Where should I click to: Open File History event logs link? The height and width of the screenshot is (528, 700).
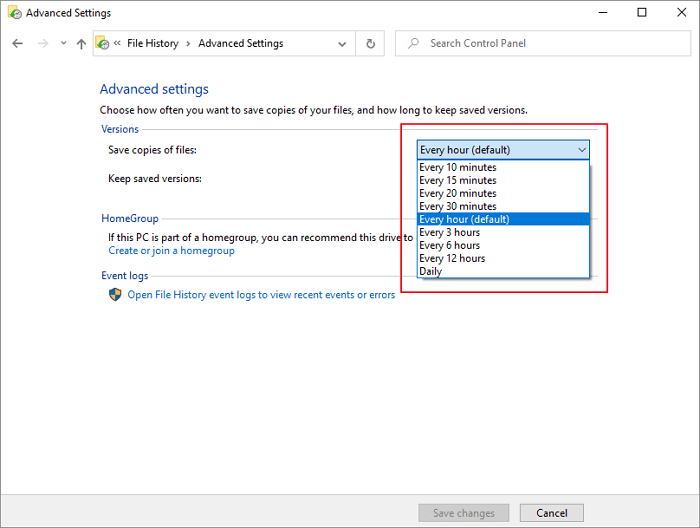(x=261, y=295)
